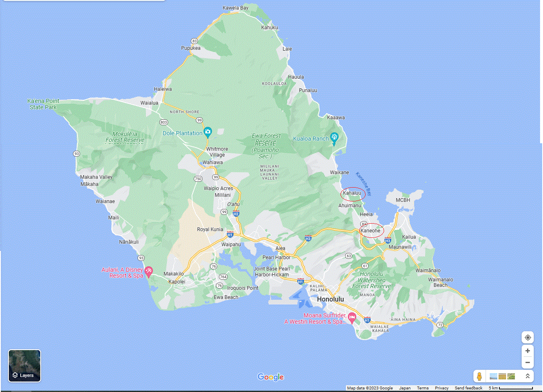Viewport: 543px width, 392px height.
Task: Select the route 72 highway shield
Action: pyautogui.click(x=440, y=325)
